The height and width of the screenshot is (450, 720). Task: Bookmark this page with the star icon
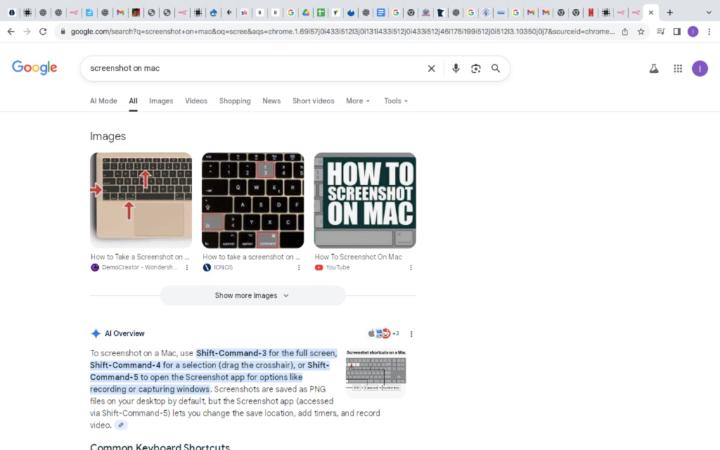pyautogui.click(x=641, y=31)
